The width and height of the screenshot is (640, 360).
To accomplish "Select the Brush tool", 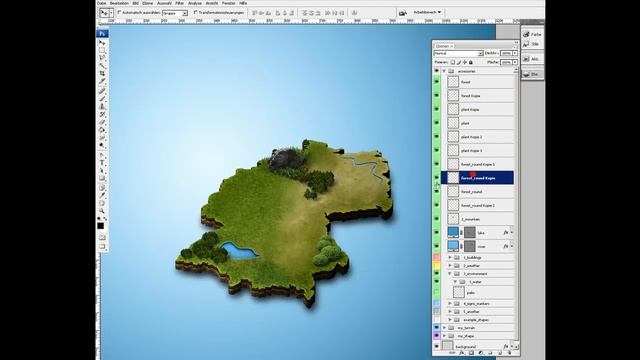I will [x=102, y=98].
